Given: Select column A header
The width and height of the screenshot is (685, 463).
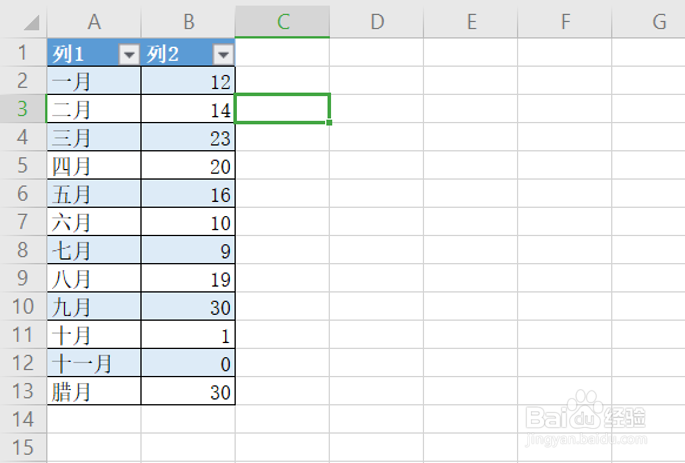Looking at the screenshot, I should [x=94, y=22].
